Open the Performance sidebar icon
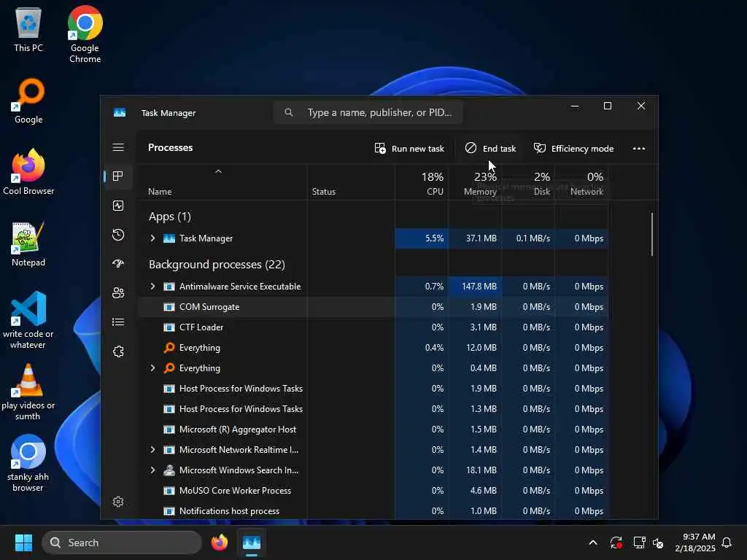Screen dimensions: 747x560 click(118, 205)
